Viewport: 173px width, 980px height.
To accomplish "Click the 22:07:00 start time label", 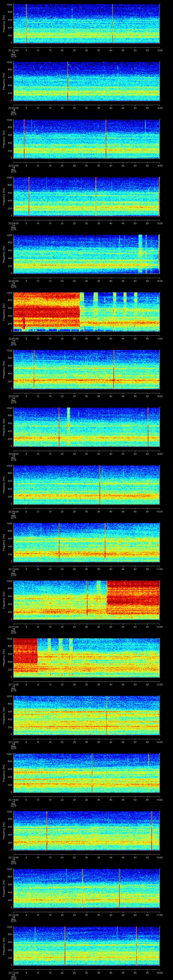I will [13, 396].
